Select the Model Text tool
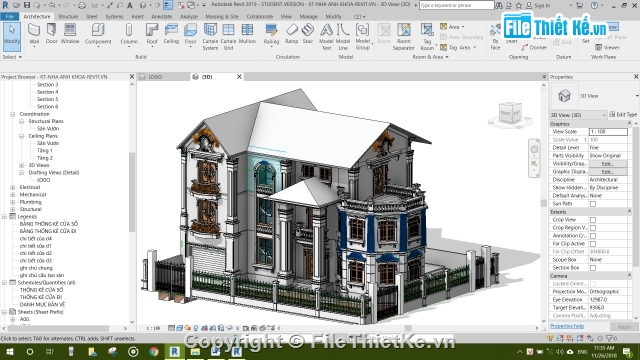 pos(326,37)
